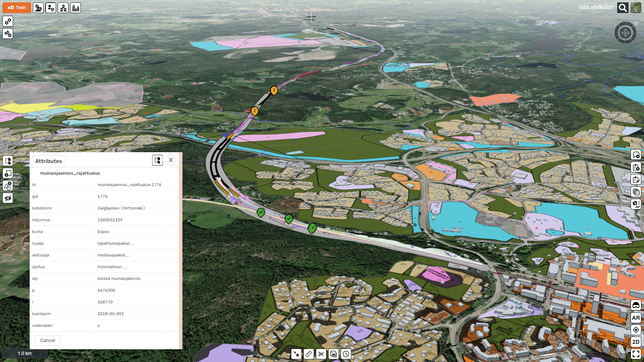Select the group collaboration icon in the top toolbar
The image size is (644, 362).
click(x=63, y=8)
